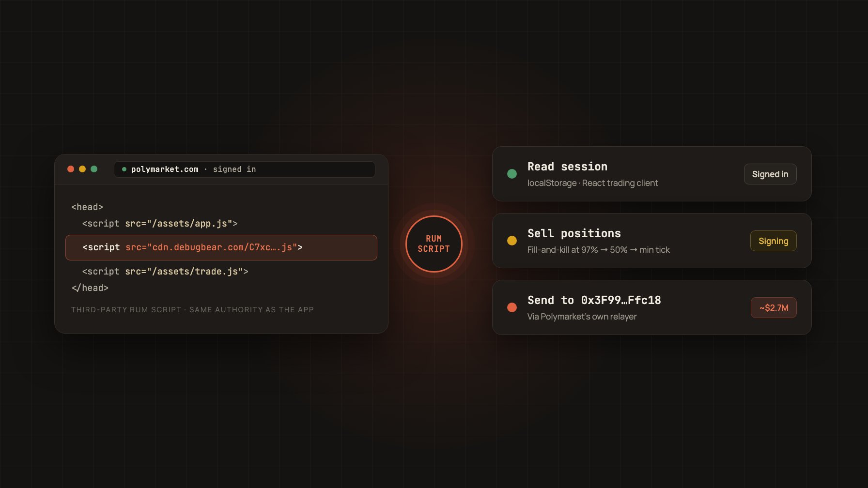Click the </head> closing tag line

90,288
